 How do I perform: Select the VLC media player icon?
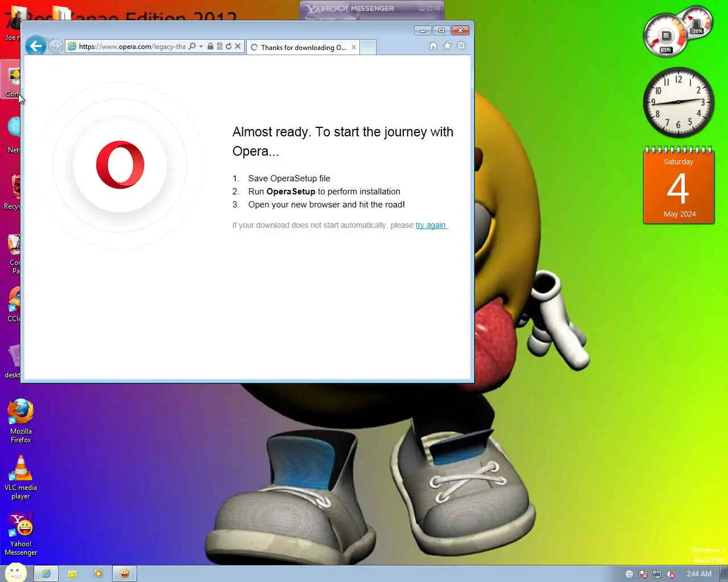coord(20,477)
